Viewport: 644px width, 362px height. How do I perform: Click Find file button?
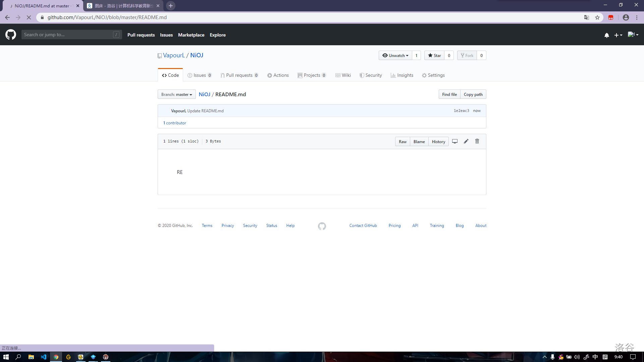(449, 95)
